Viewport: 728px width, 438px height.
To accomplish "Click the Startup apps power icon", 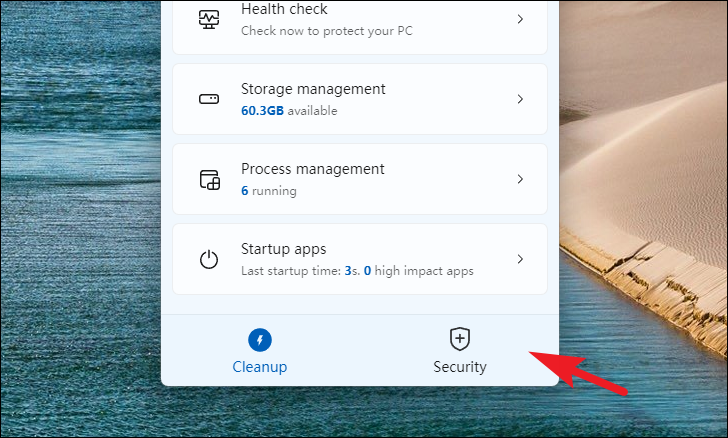I will coord(209,259).
